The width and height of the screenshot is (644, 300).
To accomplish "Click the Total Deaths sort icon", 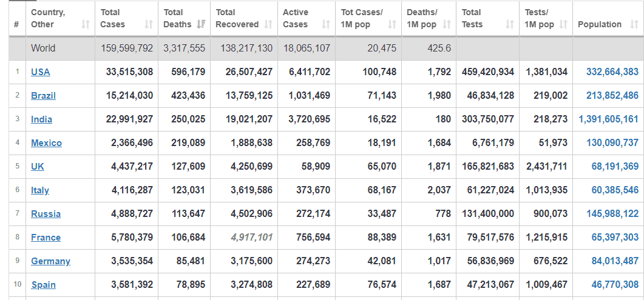I will (202, 25).
